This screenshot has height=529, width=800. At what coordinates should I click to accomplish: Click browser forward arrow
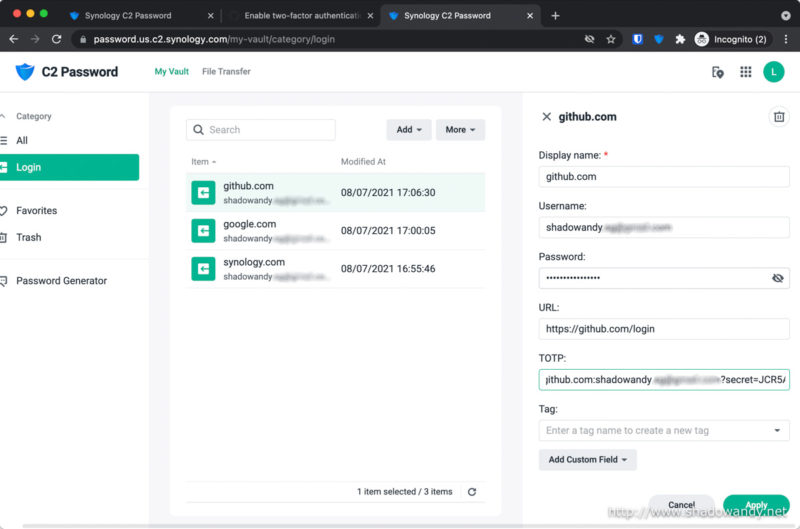35,39
